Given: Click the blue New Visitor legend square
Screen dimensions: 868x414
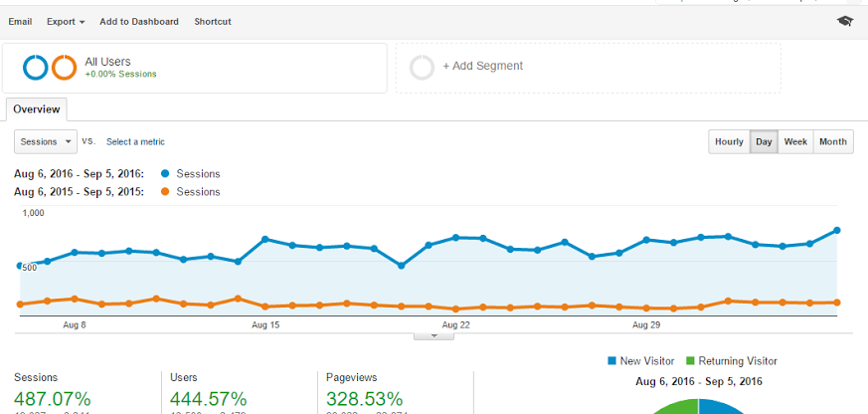Looking at the screenshot, I should (610, 361).
